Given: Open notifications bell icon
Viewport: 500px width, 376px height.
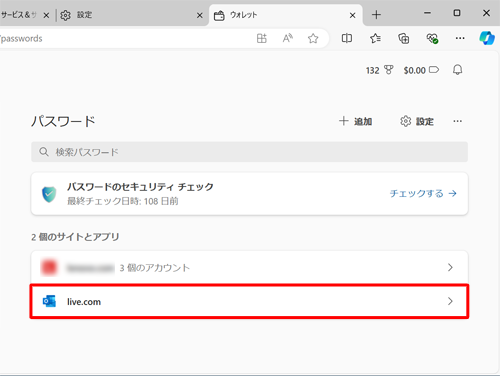Looking at the screenshot, I should pos(458,70).
